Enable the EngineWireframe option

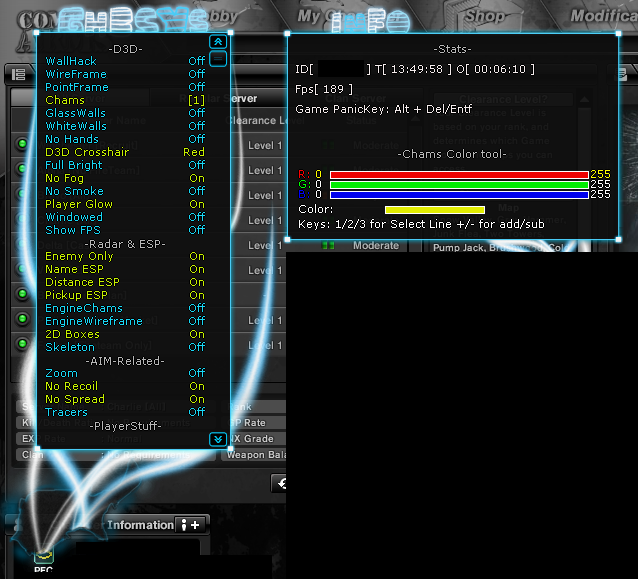coord(125,321)
